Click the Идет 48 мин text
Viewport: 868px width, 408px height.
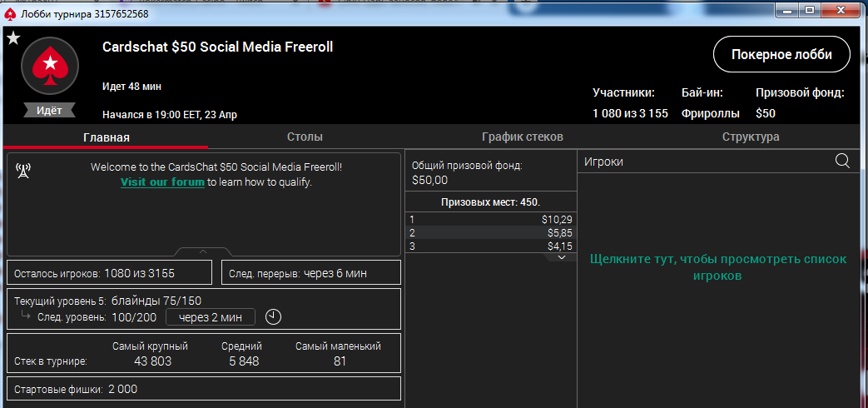pyautogui.click(x=131, y=87)
